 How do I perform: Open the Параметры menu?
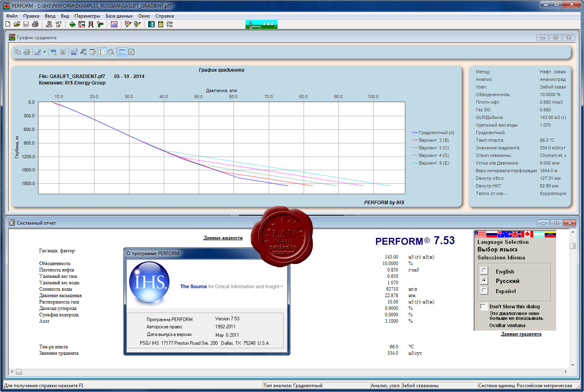pos(87,16)
